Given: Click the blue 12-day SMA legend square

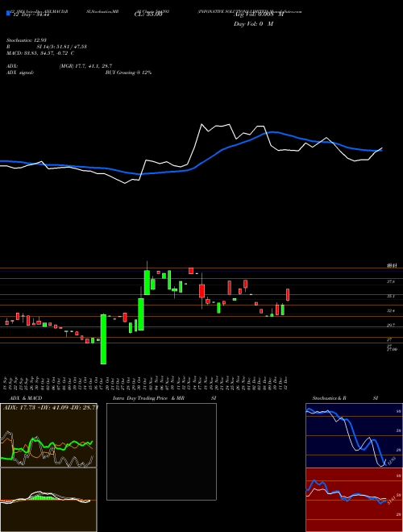Looking at the screenshot, I should pos(8,13).
